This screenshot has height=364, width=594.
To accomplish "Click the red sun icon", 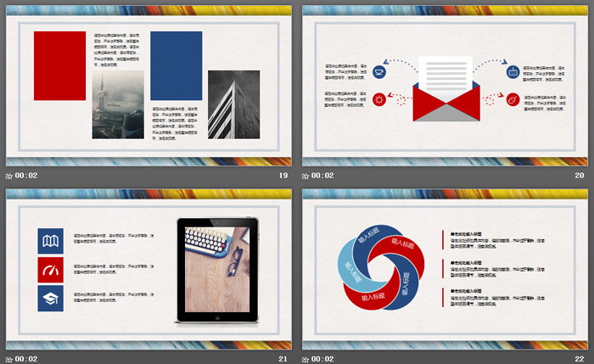I will (379, 100).
